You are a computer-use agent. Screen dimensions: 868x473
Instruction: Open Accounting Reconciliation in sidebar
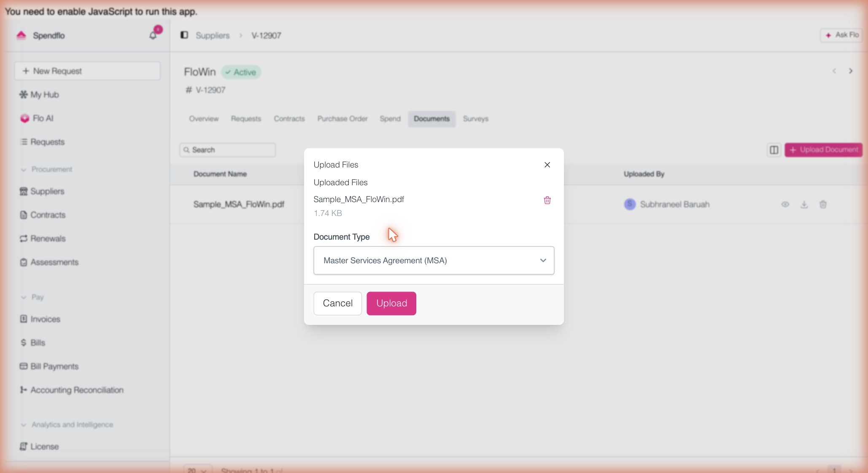(x=72, y=390)
